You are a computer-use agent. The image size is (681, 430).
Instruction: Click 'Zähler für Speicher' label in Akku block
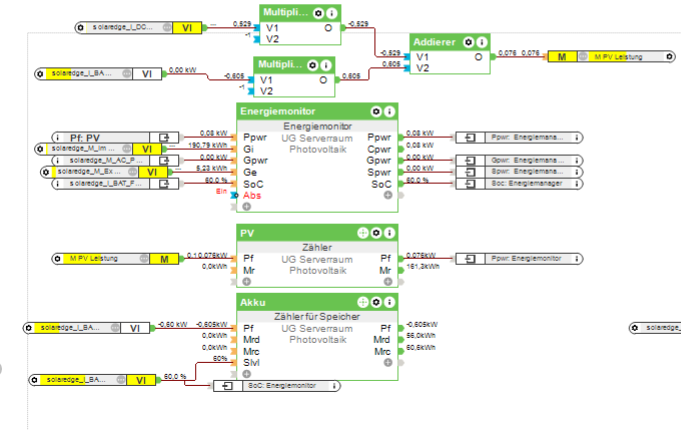(317, 317)
